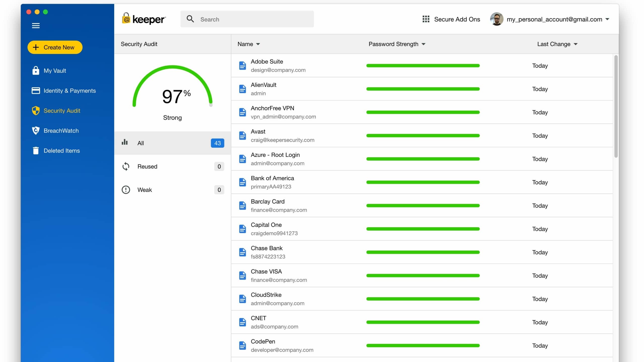Click the records list scrollbar

click(x=616, y=106)
